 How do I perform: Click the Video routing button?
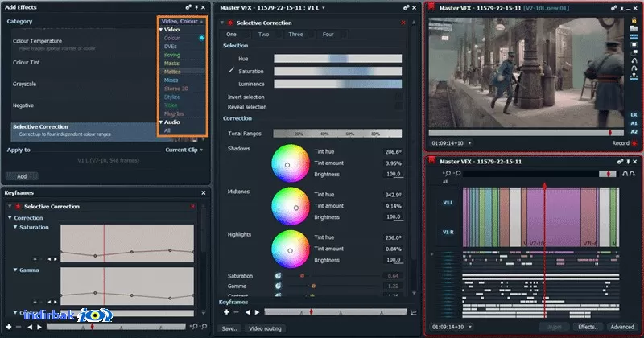(x=265, y=328)
